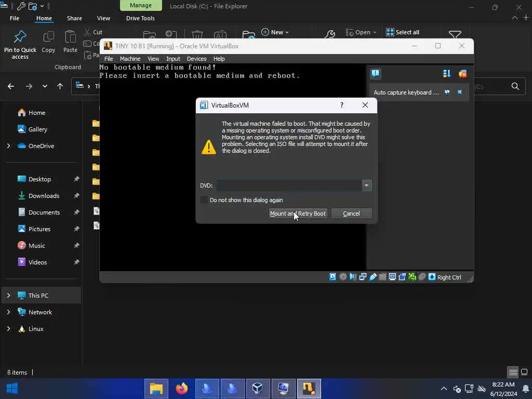Open the VirtualBox Help menu
The width and height of the screenshot is (532, 399).
[219, 59]
